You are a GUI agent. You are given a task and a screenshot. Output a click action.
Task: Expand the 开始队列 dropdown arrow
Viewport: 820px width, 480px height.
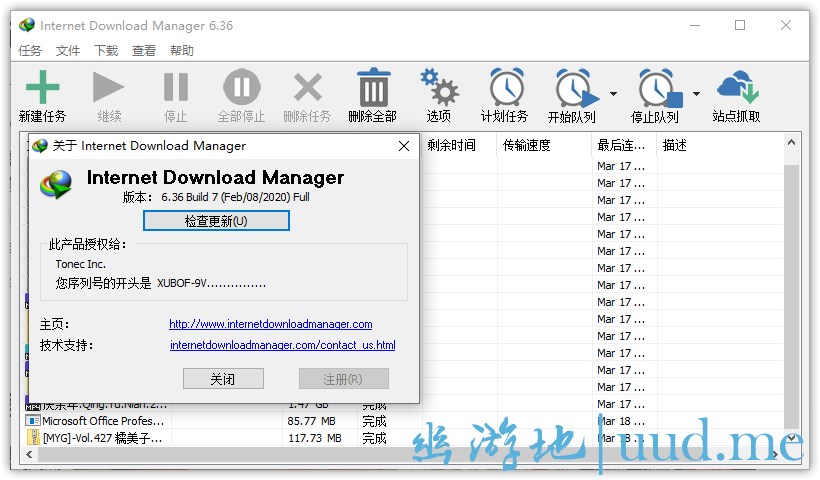[x=613, y=95]
